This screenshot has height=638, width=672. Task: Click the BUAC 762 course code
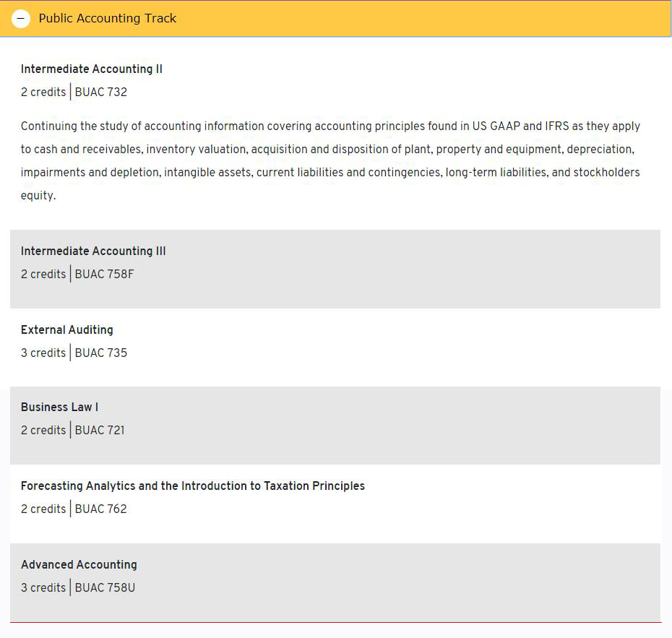[x=101, y=509]
